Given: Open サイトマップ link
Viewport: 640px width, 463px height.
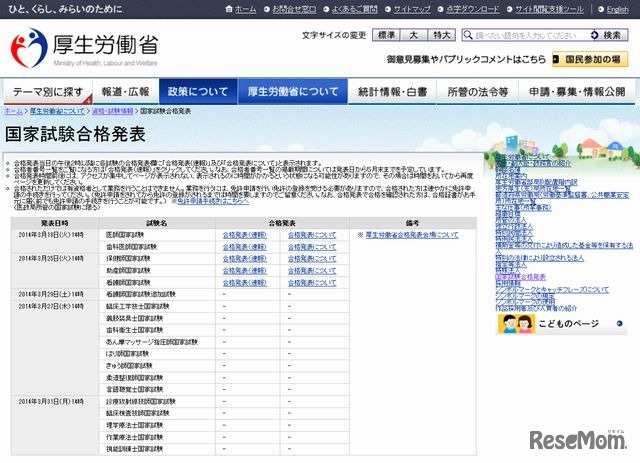Looking at the screenshot, I should [x=412, y=9].
